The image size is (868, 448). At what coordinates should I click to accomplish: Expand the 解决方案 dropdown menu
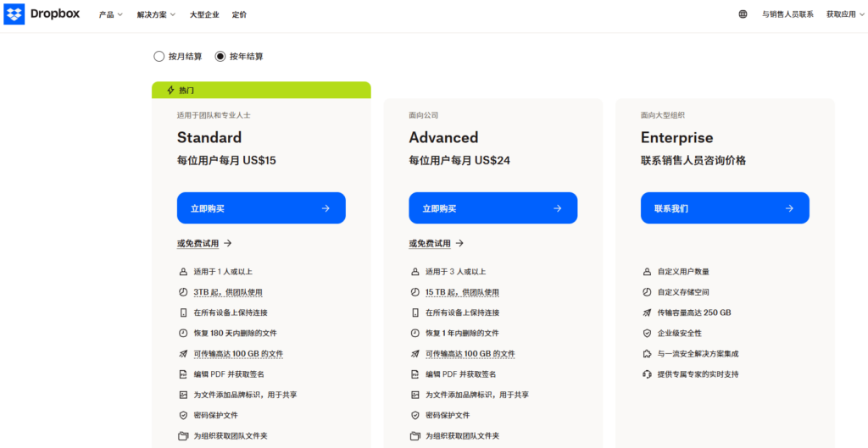[156, 15]
